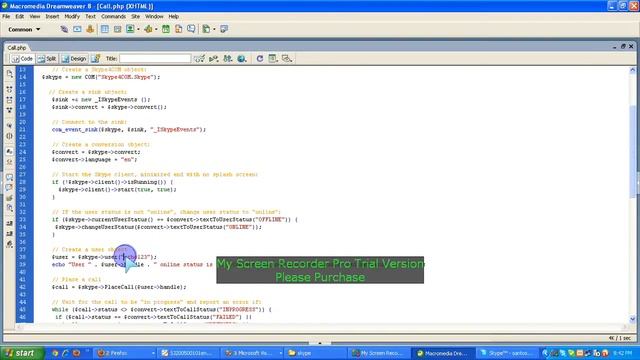This screenshot has width=640, height=360.
Task: Click line number 14 in the gutter
Action: click(22, 77)
